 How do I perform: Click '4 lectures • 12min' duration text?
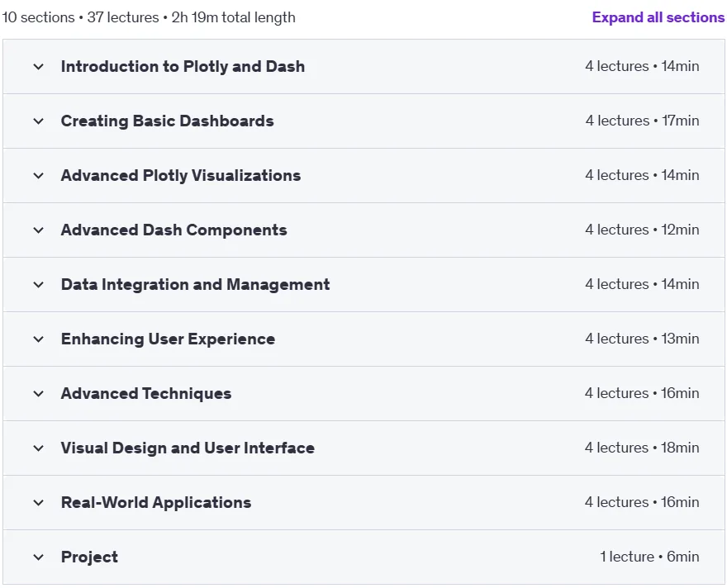pyautogui.click(x=642, y=230)
